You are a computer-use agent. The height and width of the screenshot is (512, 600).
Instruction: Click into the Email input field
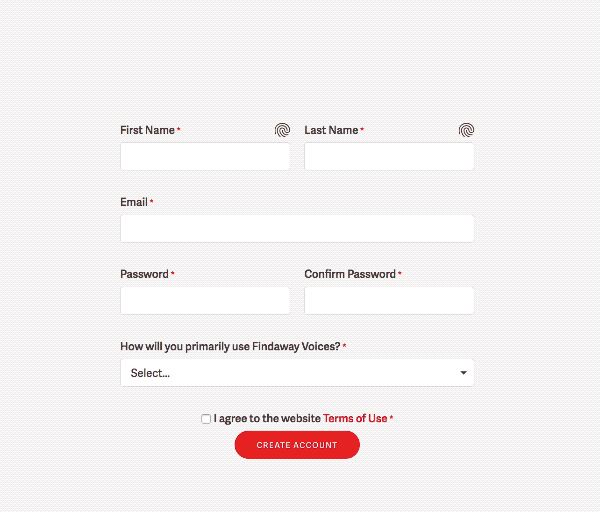(x=297, y=228)
